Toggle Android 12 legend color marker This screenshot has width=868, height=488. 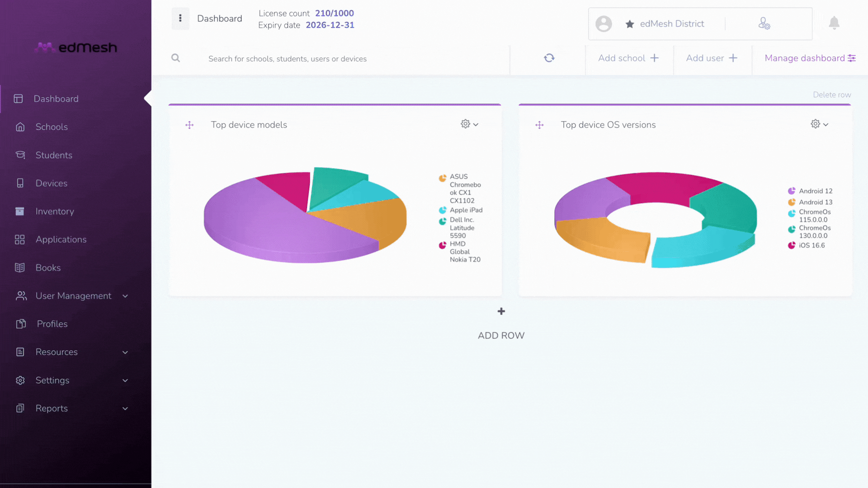click(792, 191)
